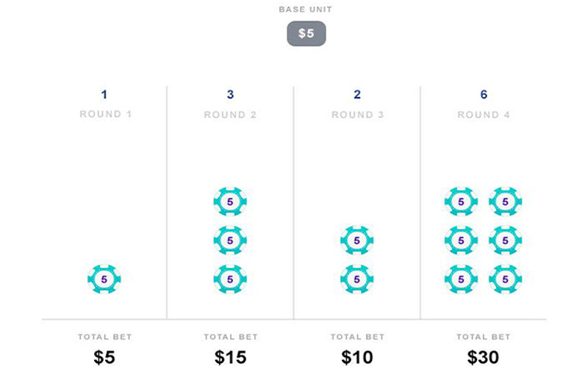The height and width of the screenshot is (368, 588).
Task: Click the bottom-right chip in Round 4
Action: pyautogui.click(x=505, y=279)
